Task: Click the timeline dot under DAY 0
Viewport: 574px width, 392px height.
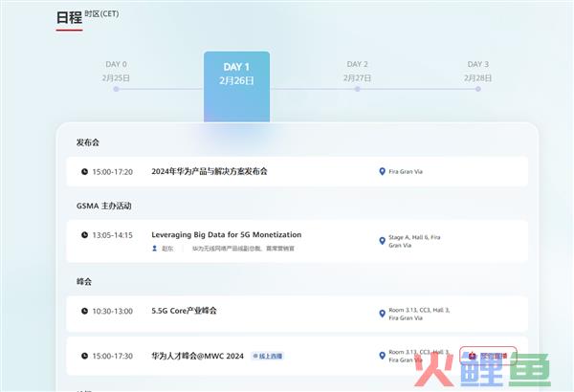Action: pyautogui.click(x=116, y=89)
